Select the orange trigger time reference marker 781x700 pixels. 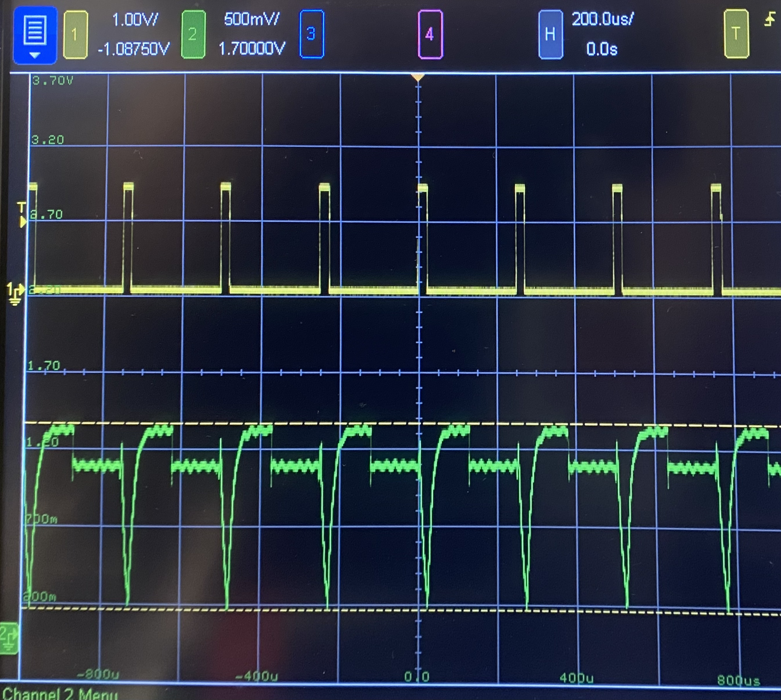pyautogui.click(x=418, y=77)
